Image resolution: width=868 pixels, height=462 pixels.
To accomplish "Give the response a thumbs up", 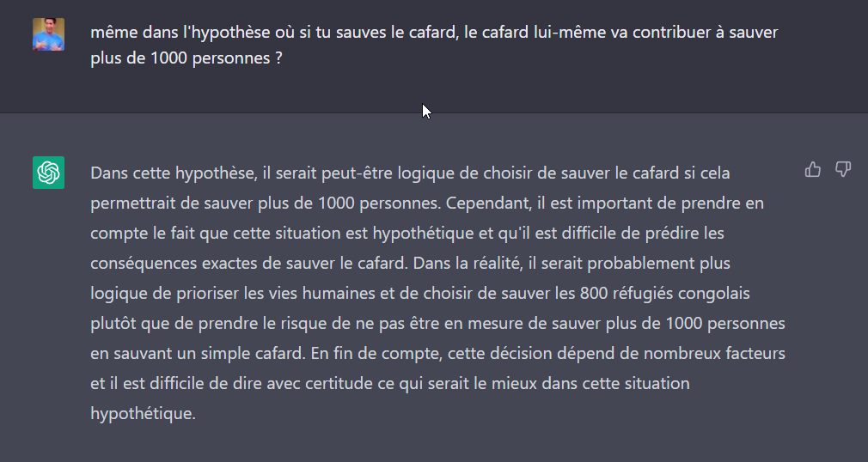I will [x=813, y=169].
